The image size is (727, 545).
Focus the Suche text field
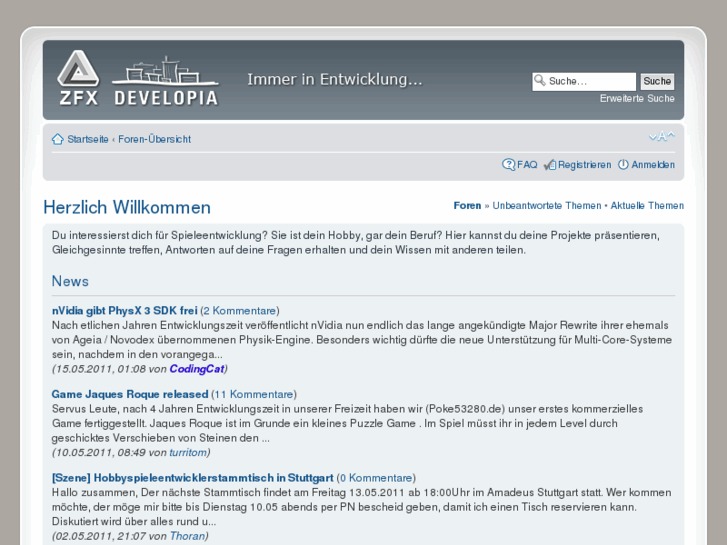[x=584, y=82]
